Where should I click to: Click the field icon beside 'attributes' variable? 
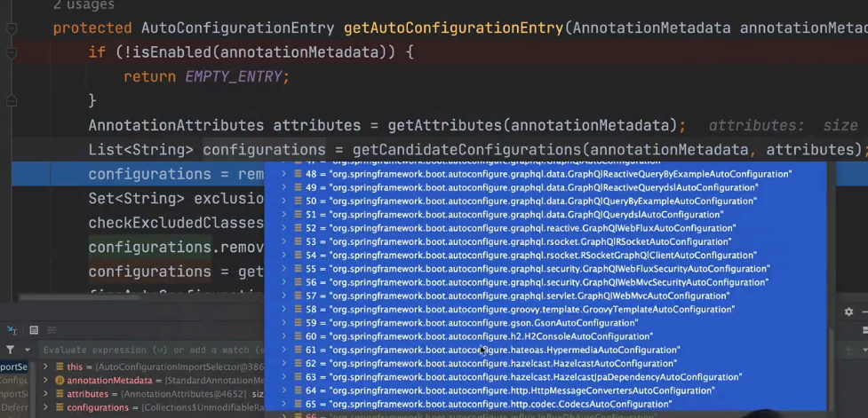[60, 394]
